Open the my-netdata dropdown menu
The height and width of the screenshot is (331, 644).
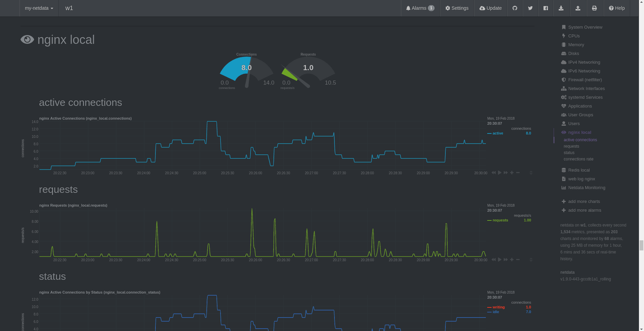39,8
